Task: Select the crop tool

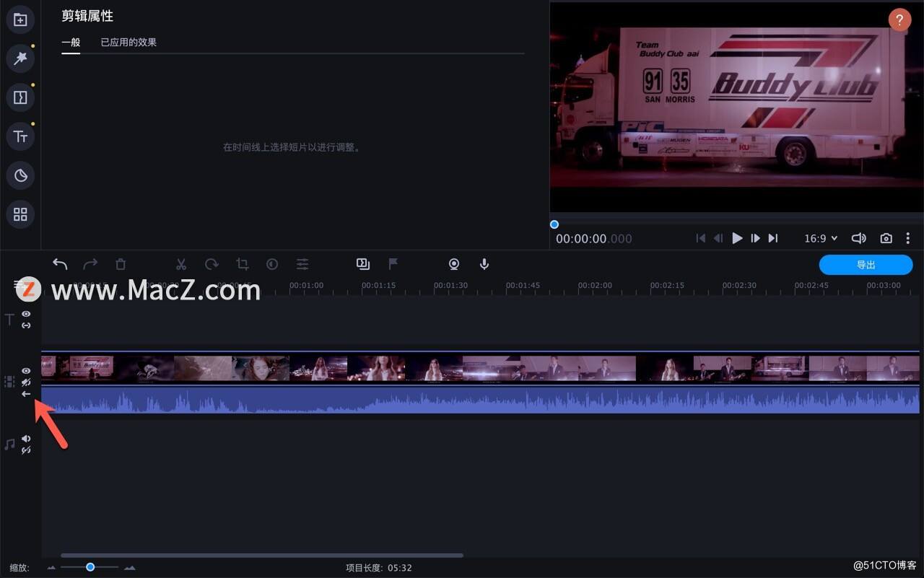Action: coord(242,264)
